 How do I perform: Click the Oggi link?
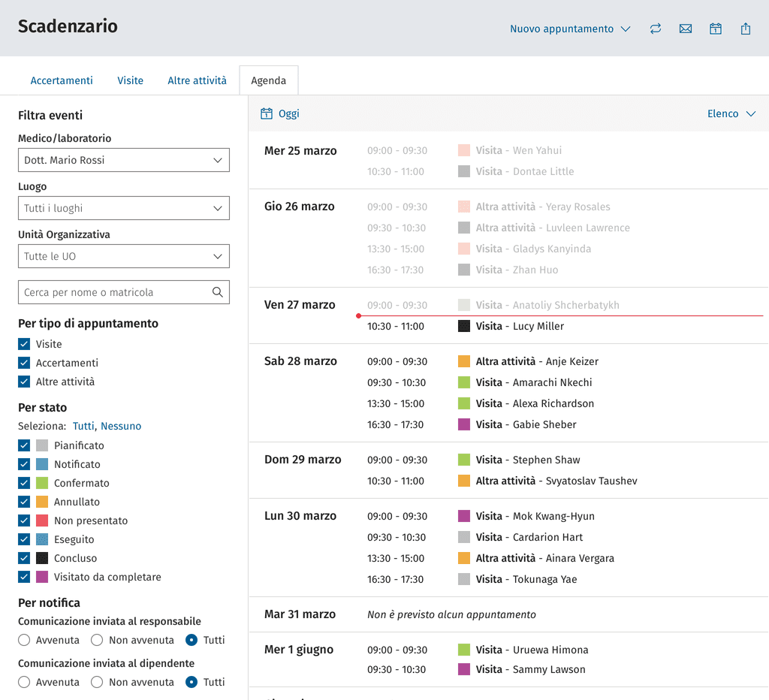click(288, 113)
